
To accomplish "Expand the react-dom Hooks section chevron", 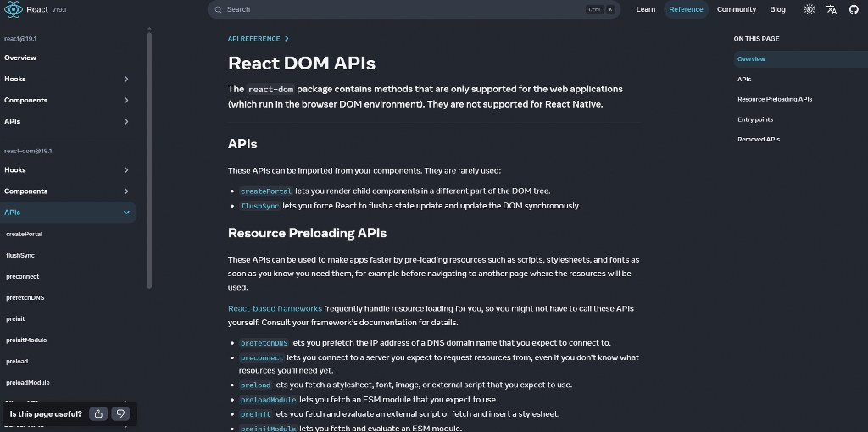I will click(x=126, y=170).
